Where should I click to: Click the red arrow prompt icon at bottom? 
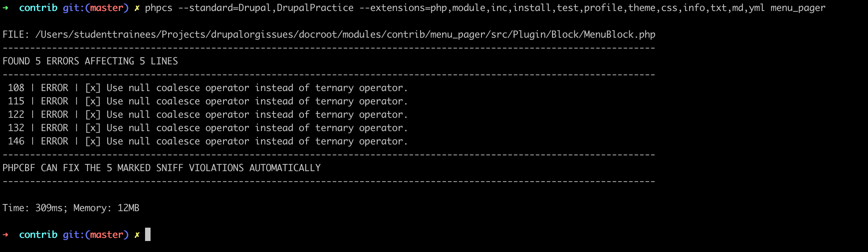pyautogui.click(x=5, y=235)
